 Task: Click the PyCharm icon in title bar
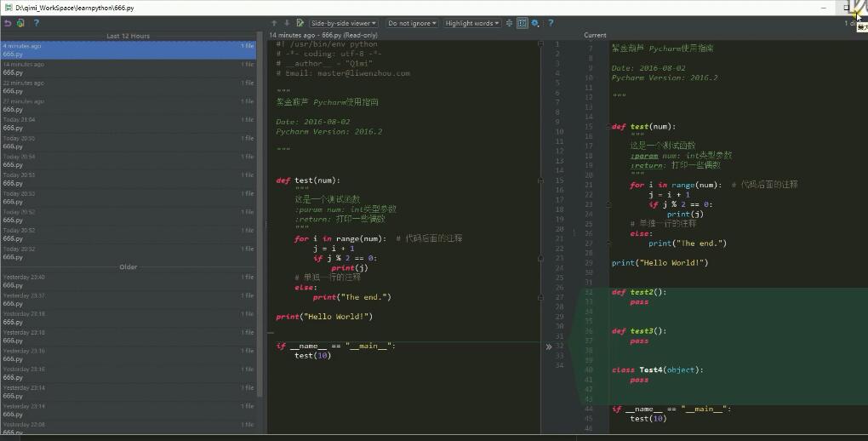point(8,8)
